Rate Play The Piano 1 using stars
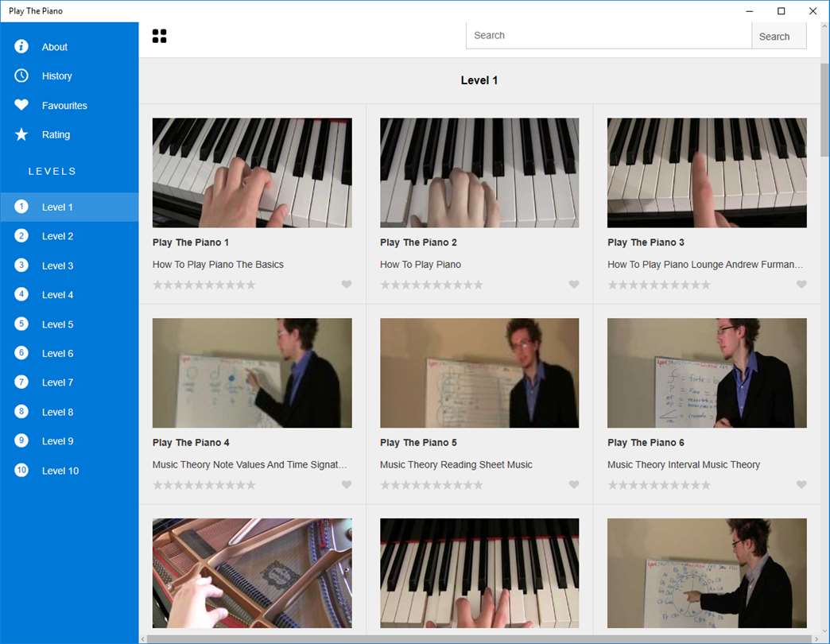Screen dimensions: 830x644 (204, 285)
